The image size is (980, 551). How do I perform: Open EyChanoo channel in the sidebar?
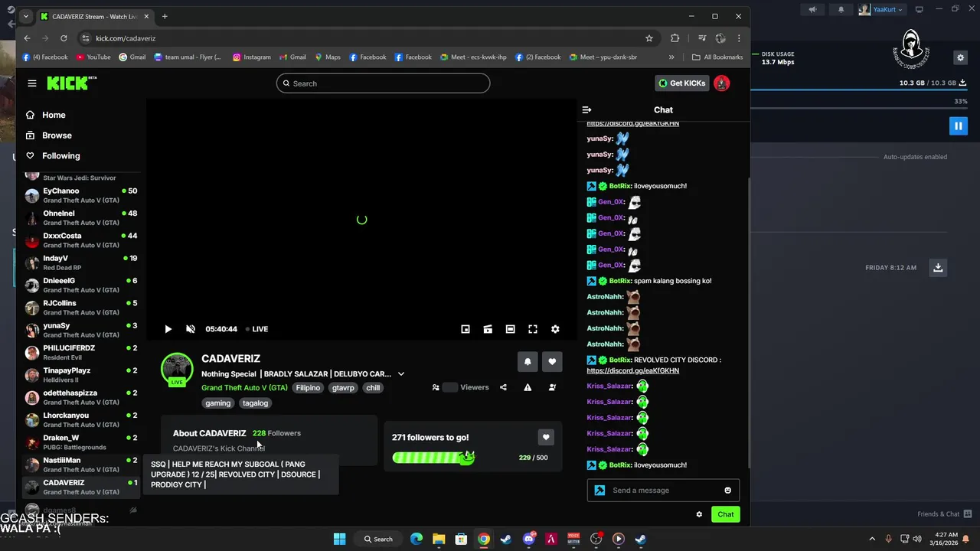(x=80, y=196)
